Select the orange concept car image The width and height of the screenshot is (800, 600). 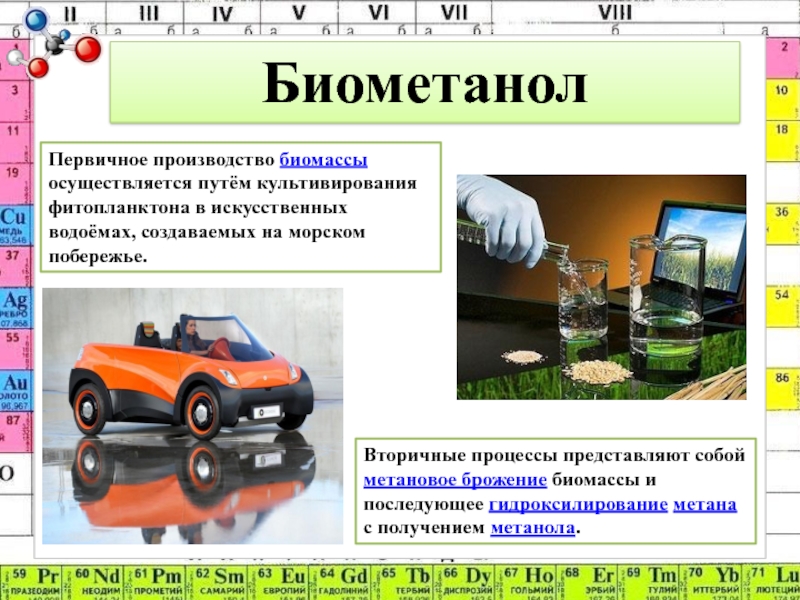192,415
